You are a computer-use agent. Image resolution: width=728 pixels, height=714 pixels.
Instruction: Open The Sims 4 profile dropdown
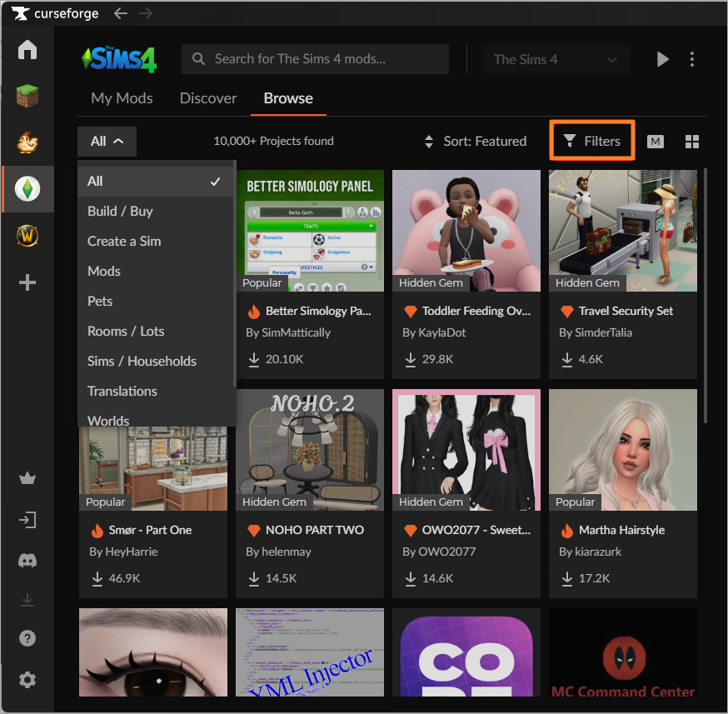click(556, 59)
